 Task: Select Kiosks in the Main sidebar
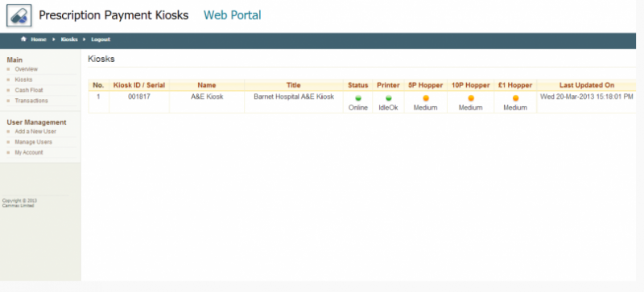click(23, 80)
